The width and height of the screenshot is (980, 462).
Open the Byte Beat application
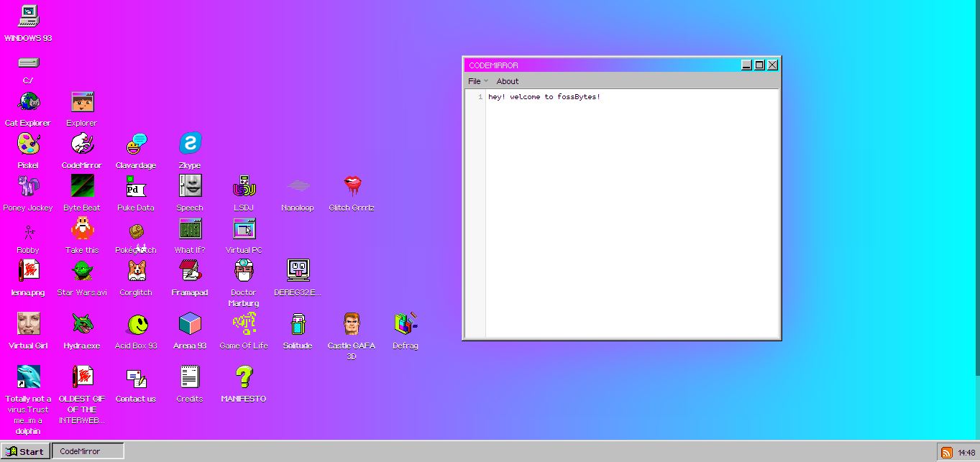[81, 188]
